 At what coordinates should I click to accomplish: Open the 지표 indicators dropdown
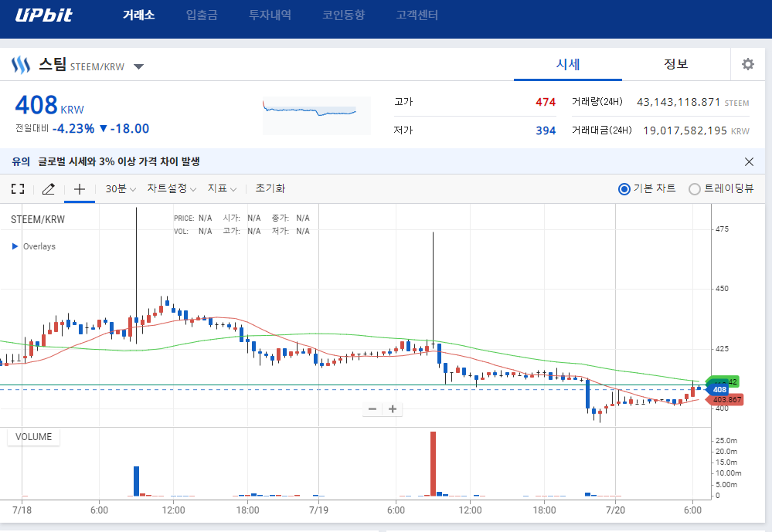[x=222, y=188]
